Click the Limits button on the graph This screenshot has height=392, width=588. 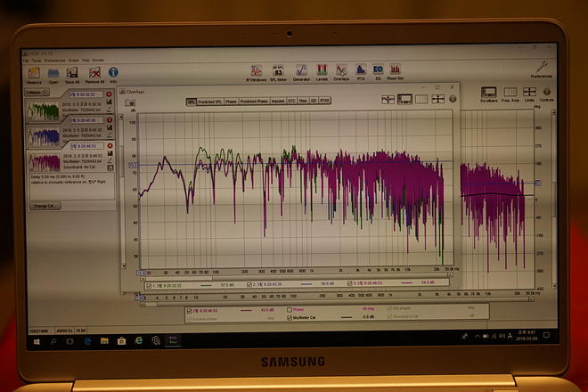[529, 94]
